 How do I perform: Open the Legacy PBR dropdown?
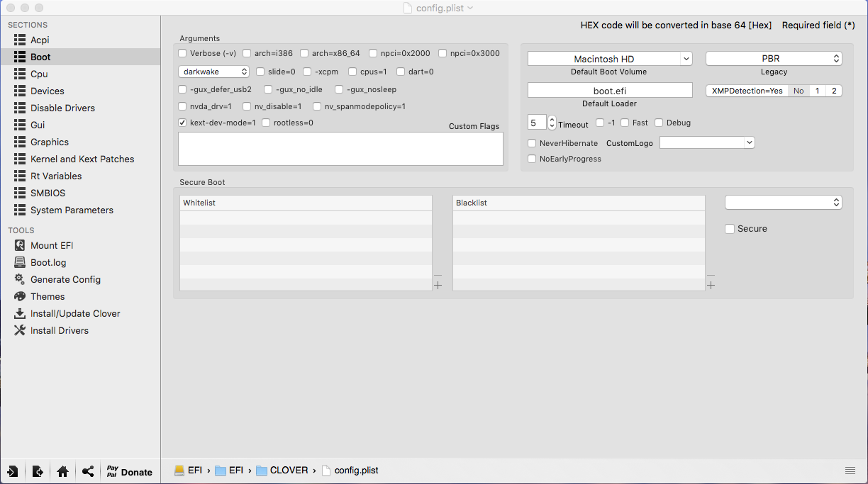[x=774, y=59]
